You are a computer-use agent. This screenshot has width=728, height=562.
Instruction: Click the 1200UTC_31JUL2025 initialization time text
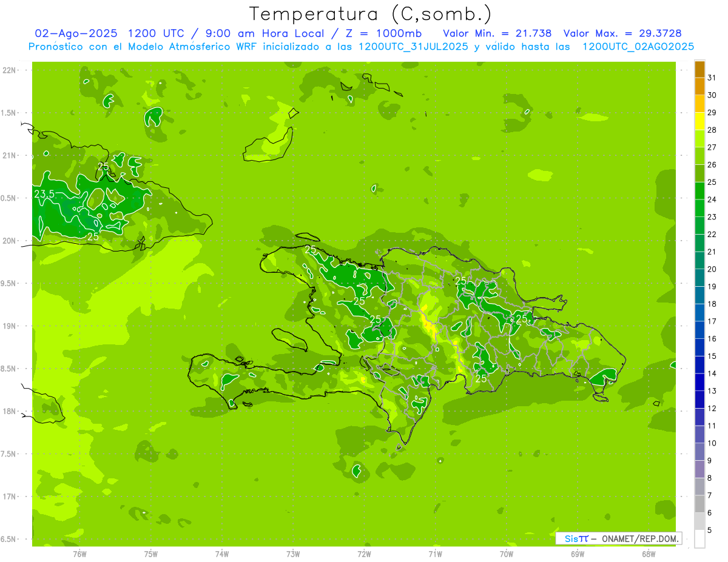[x=413, y=47]
